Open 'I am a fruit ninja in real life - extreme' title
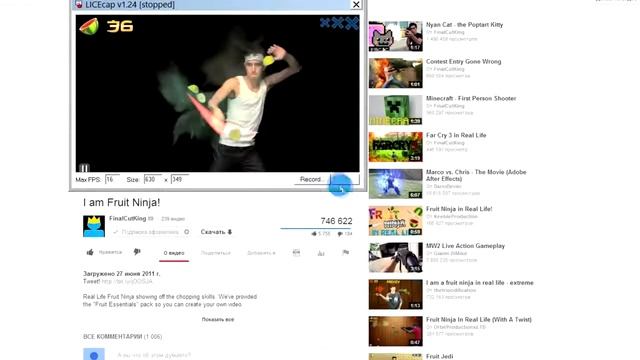 coord(480,282)
